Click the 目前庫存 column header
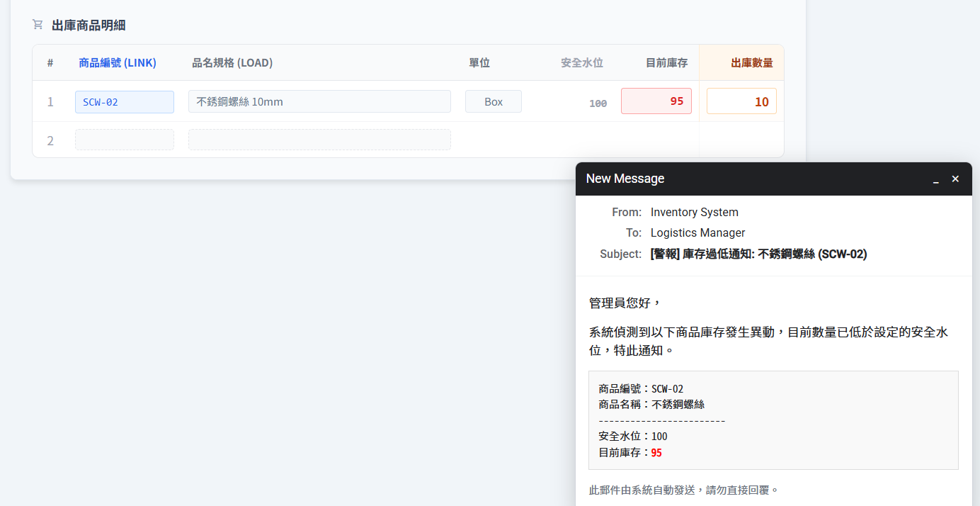 click(x=666, y=63)
